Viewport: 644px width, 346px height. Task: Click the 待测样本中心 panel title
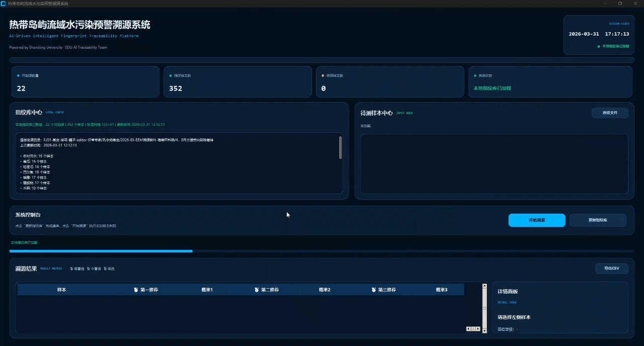pyautogui.click(x=376, y=113)
